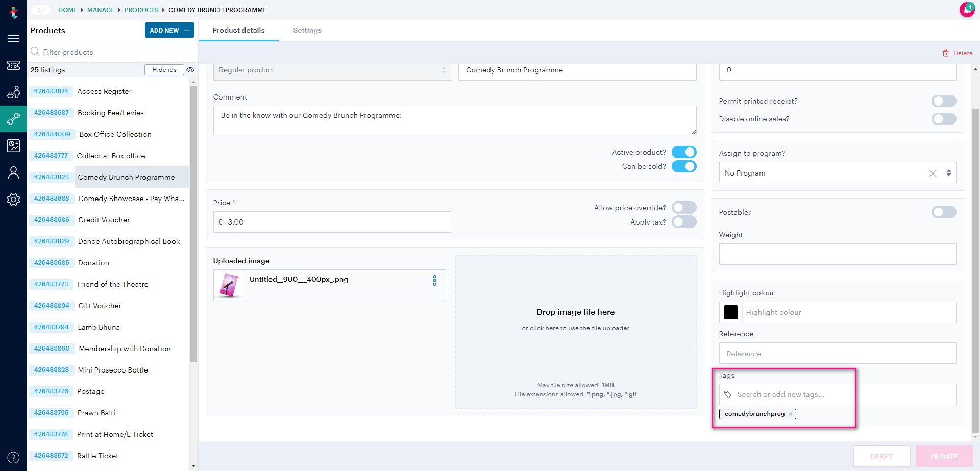Click the Filter products search field
980x471 pixels.
(112, 52)
